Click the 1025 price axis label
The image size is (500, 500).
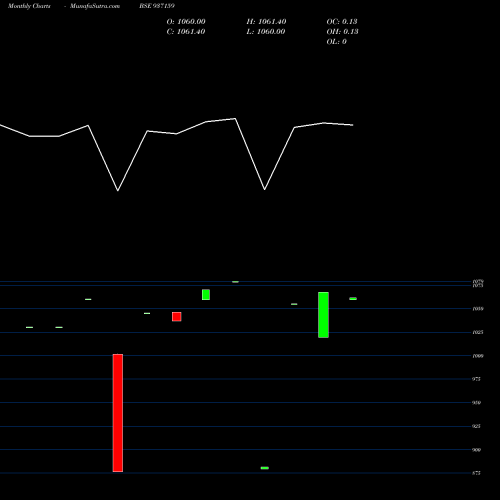pos(478,332)
